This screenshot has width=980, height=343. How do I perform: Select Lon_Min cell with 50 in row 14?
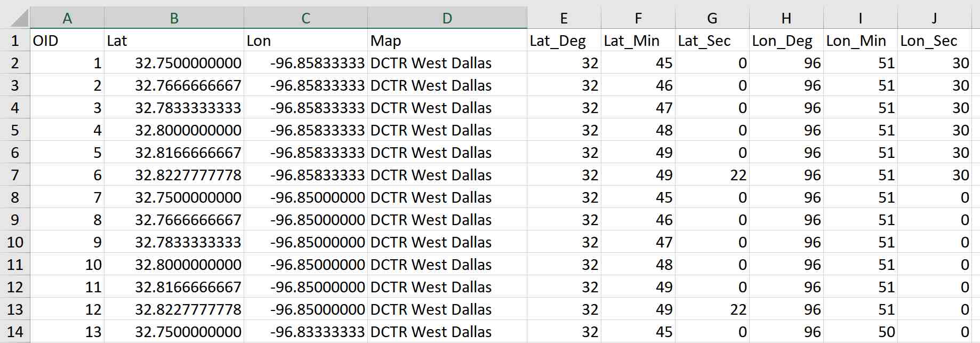coord(860,332)
